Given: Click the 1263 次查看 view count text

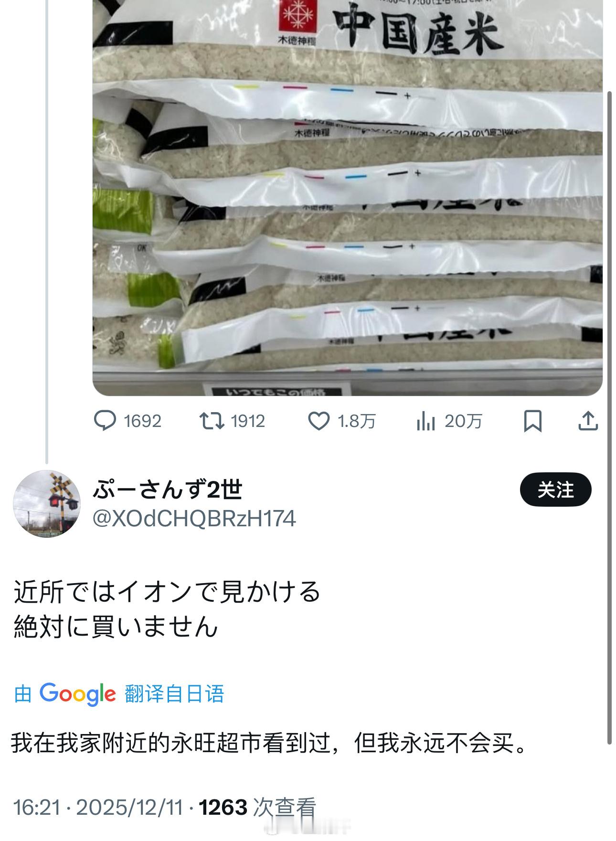Looking at the screenshot, I should (258, 808).
